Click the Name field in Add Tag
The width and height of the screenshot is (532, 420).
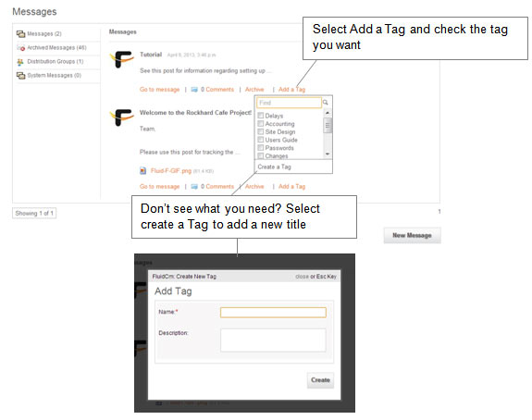coord(273,313)
